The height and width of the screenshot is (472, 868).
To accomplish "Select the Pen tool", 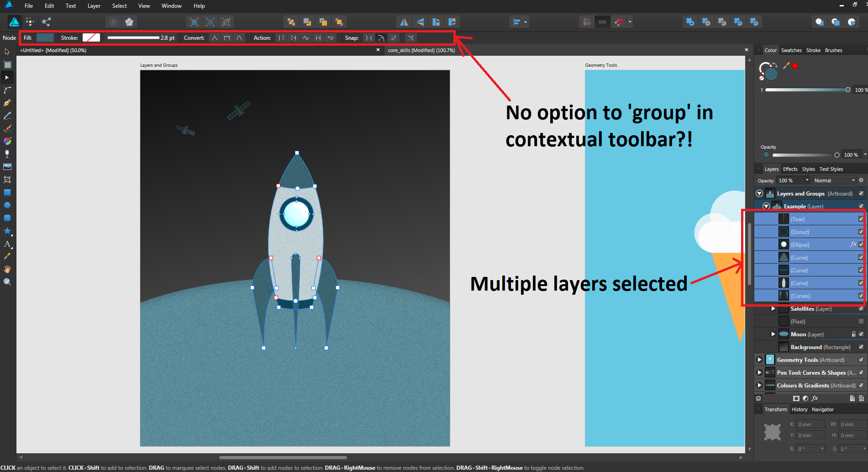I will pos(7,103).
